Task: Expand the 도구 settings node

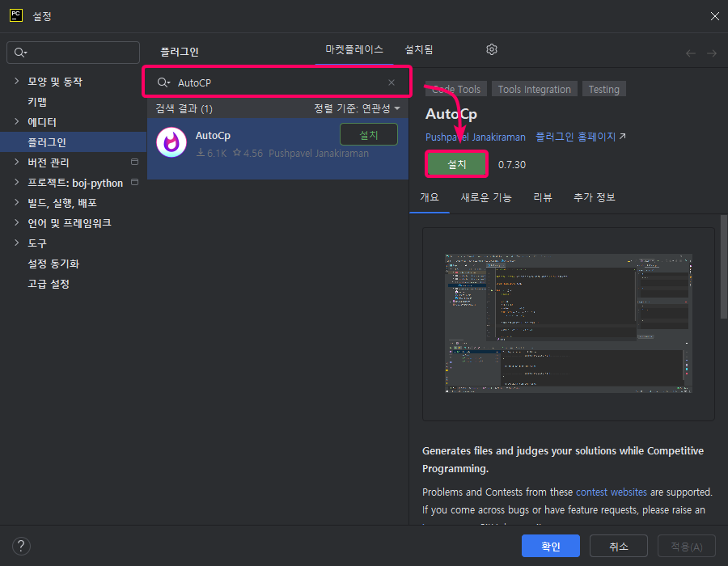Action: (17, 243)
